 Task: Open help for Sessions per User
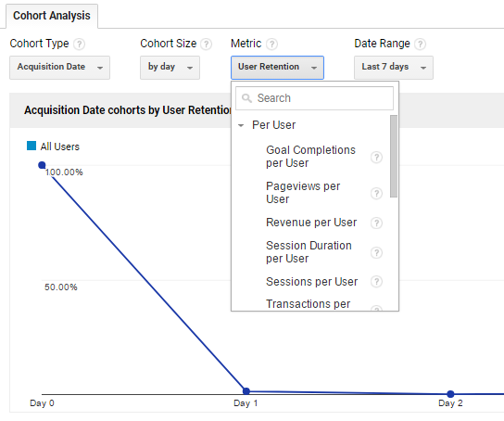(376, 281)
